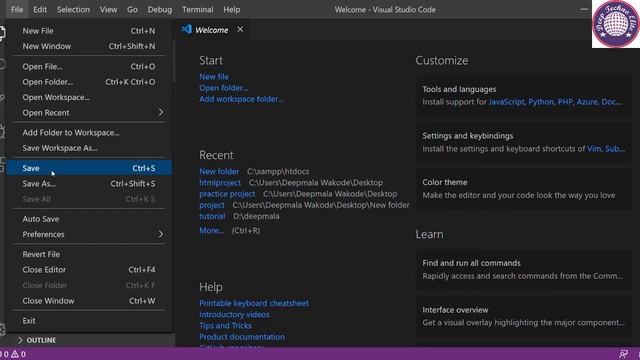The height and width of the screenshot is (360, 640).
Task: Open the feedback icon in status bar
Action: (x=623, y=354)
